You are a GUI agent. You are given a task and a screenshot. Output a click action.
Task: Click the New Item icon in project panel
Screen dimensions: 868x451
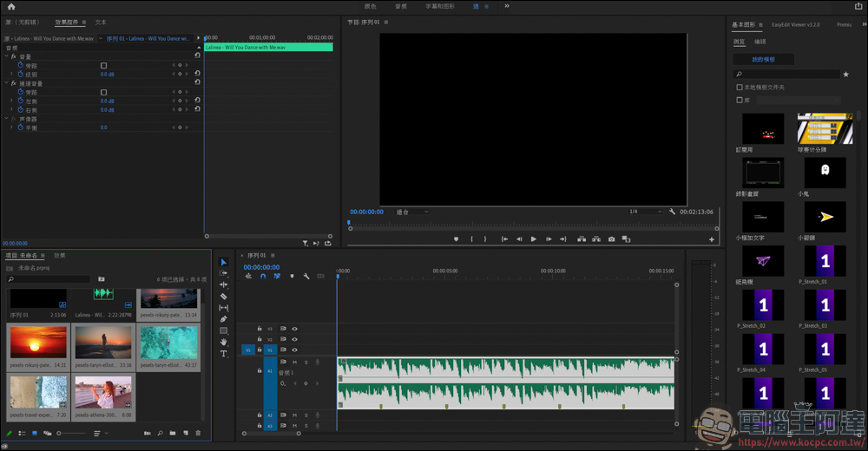tap(186, 434)
